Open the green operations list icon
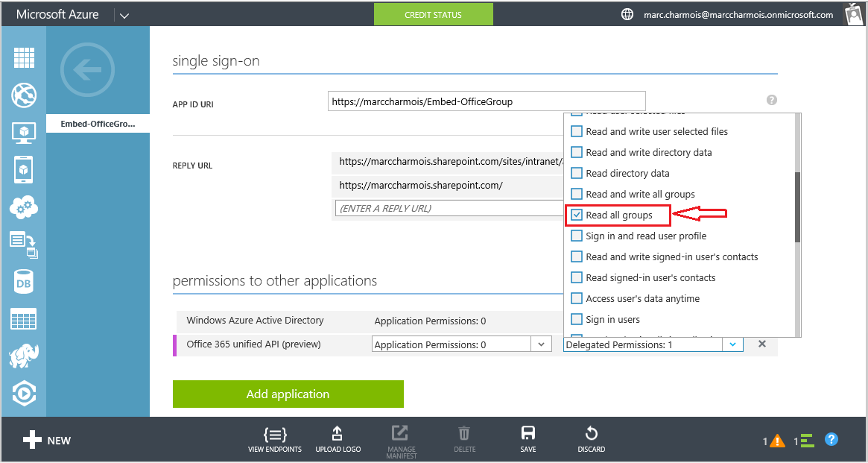The width and height of the screenshot is (868, 463). (x=807, y=441)
